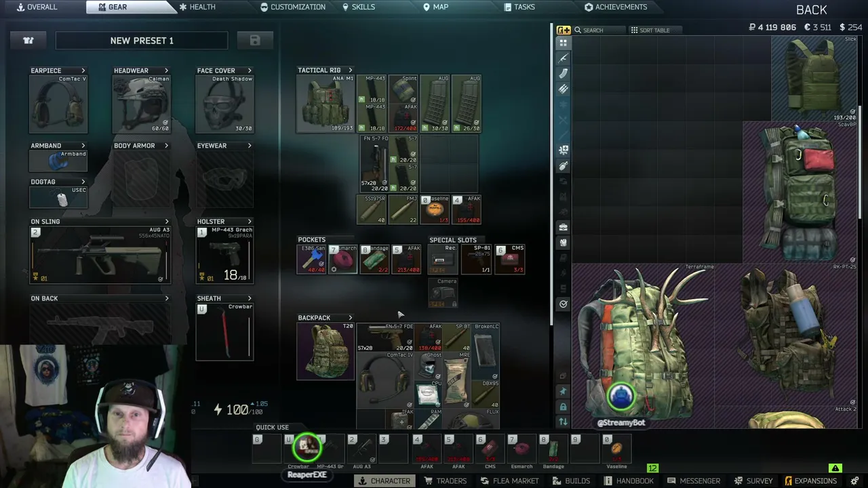Expand the On Sling slot options

[167, 222]
